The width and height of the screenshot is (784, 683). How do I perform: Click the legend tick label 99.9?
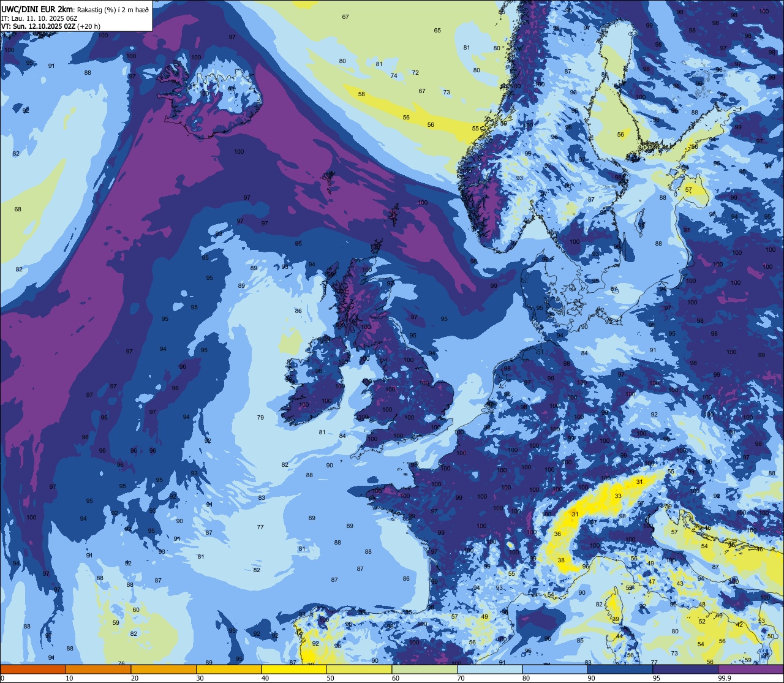pos(726,678)
